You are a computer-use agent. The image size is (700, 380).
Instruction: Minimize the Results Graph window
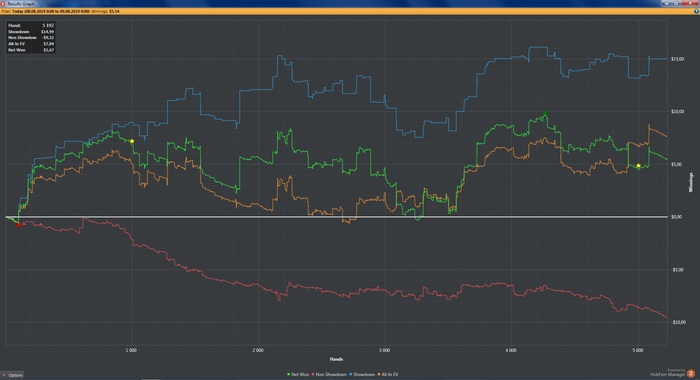(x=667, y=3)
